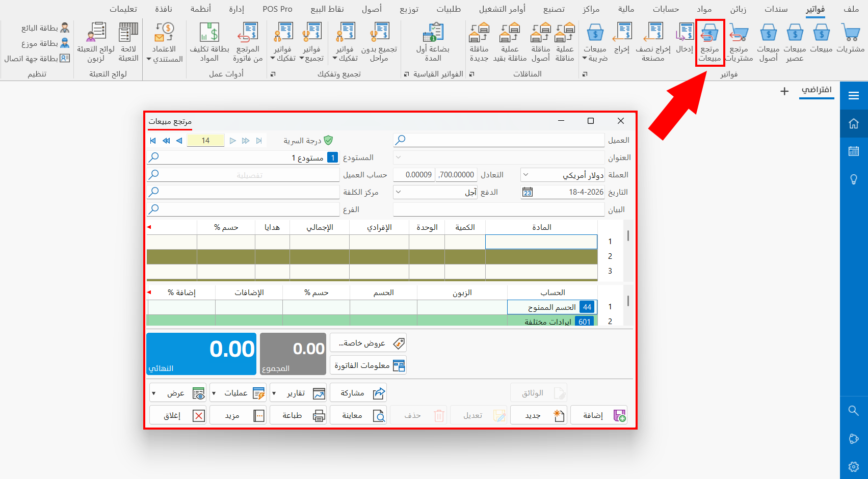Viewport: 868px width, 479px height.
Task: Click the home icon in sidebar
Action: click(854, 124)
